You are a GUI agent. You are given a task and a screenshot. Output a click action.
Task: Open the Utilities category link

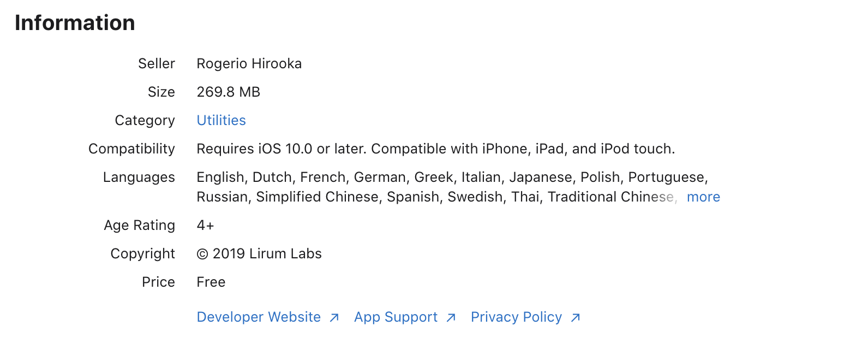(x=221, y=120)
